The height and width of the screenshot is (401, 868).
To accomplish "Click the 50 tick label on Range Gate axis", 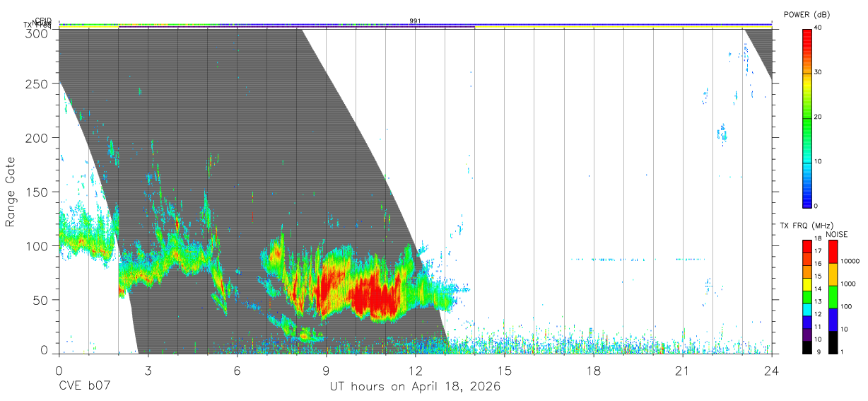I will (41, 299).
